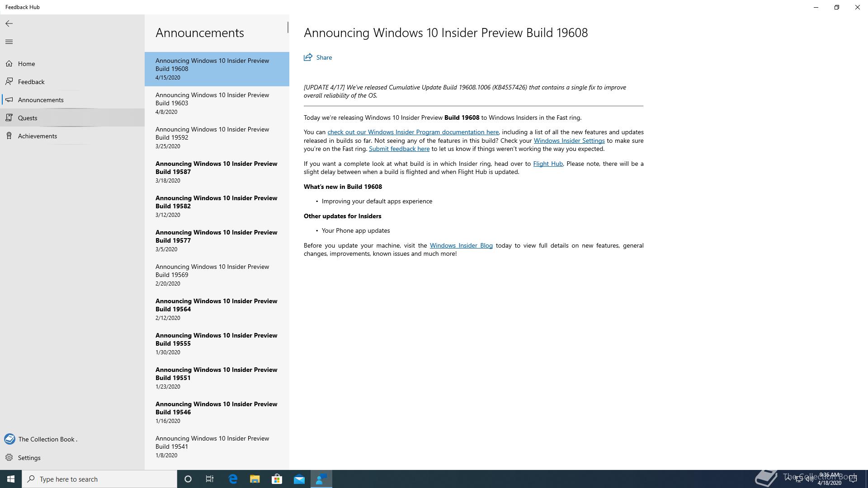Click the Announcements megaphone icon
Screen dimensions: 868x488
click(9, 100)
